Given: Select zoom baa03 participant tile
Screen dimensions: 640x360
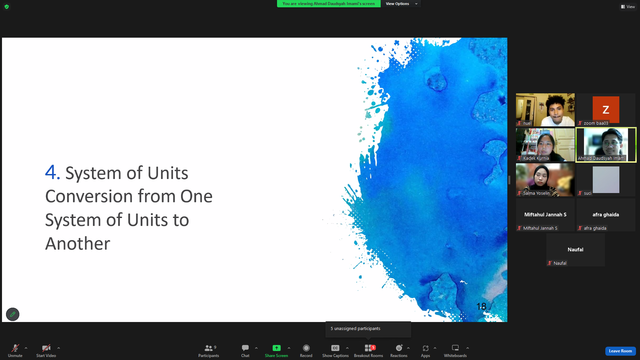Looking at the screenshot, I should tap(606, 109).
